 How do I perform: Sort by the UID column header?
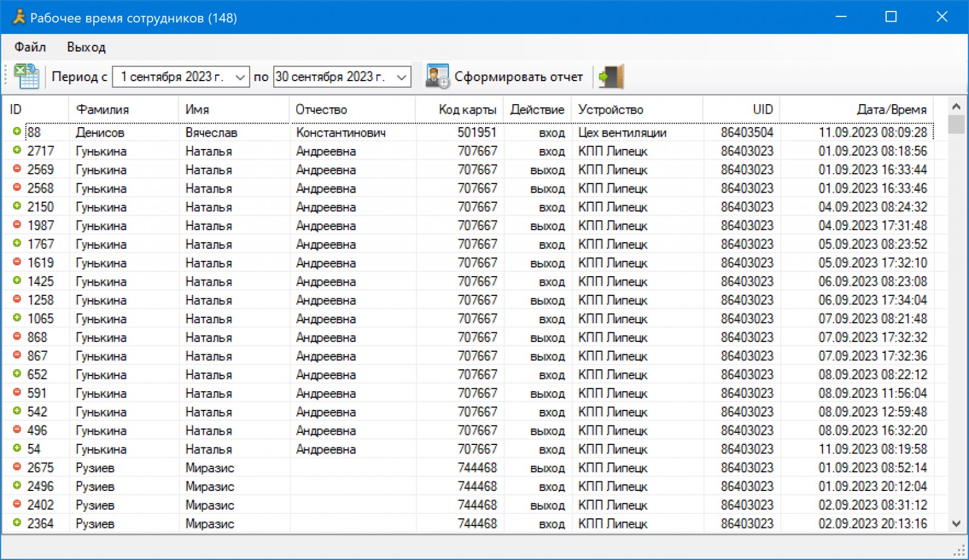pos(741,110)
